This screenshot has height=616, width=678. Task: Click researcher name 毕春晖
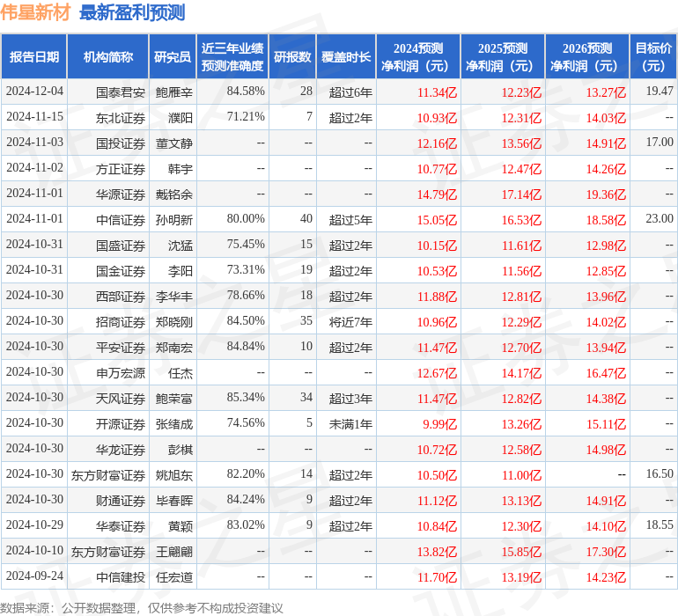click(x=173, y=500)
